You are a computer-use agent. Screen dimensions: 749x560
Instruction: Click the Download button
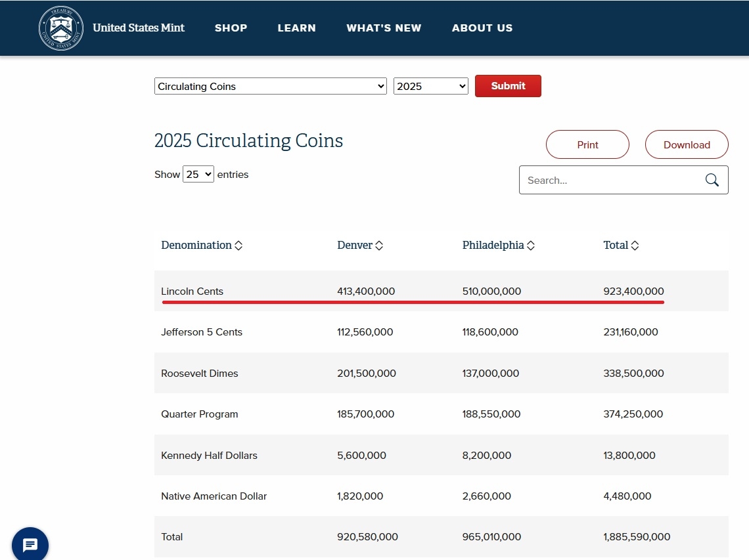point(687,145)
